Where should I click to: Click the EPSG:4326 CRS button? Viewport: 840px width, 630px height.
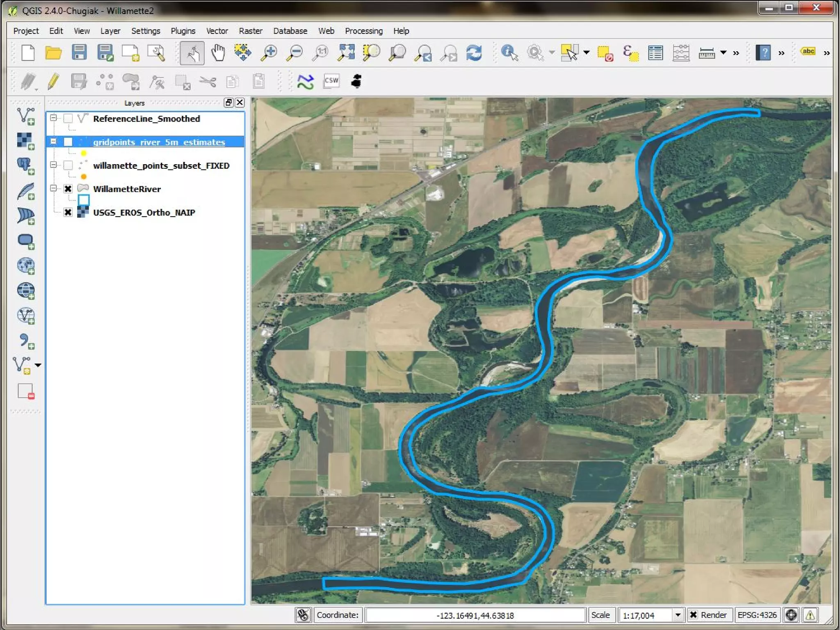pos(757,615)
